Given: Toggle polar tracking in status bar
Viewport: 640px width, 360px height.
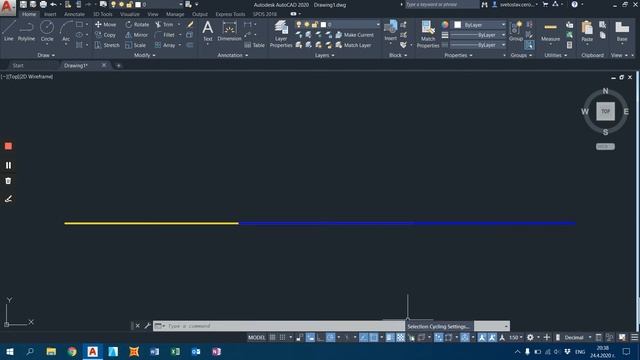Looking at the screenshot, I should point(331,338).
